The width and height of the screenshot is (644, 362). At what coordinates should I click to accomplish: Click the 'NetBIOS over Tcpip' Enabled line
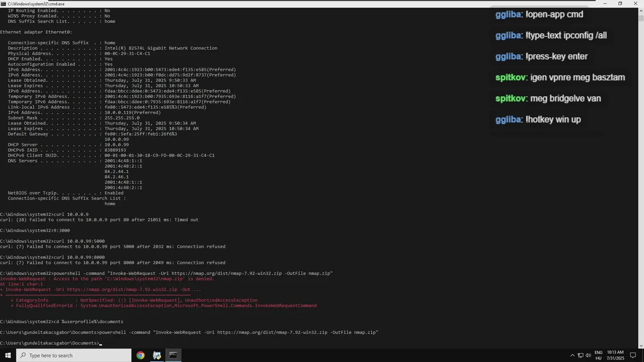pyautogui.click(x=66, y=193)
